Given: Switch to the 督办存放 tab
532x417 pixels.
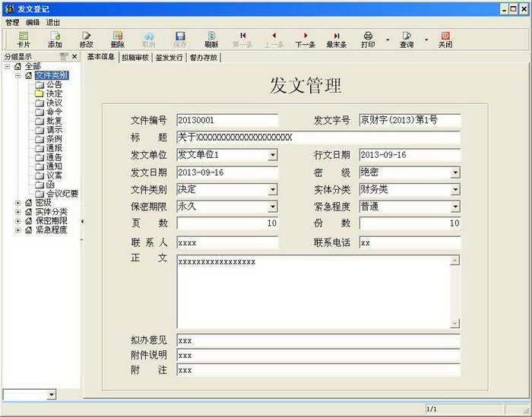Looking at the screenshot, I should [x=203, y=58].
